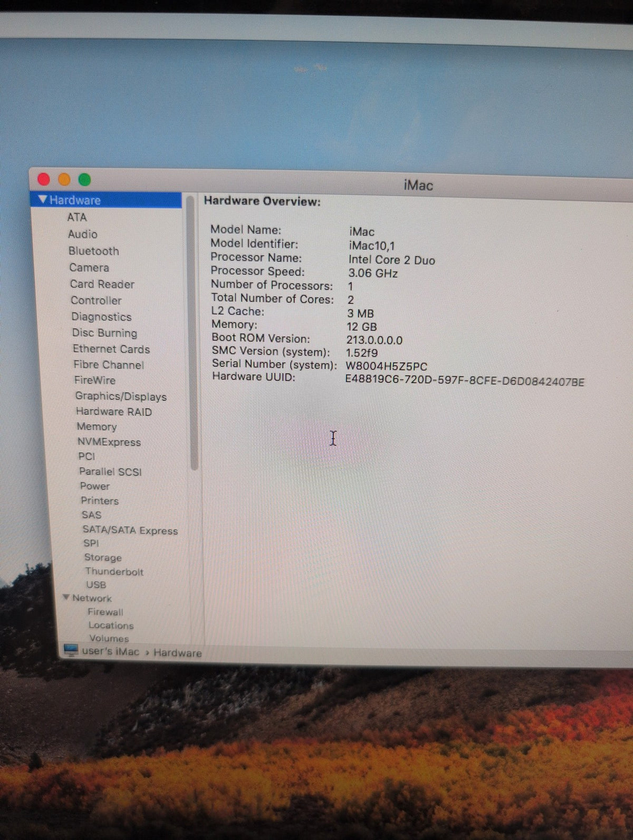The height and width of the screenshot is (840, 633).
Task: Open the Card Reader section
Action: pyautogui.click(x=102, y=284)
